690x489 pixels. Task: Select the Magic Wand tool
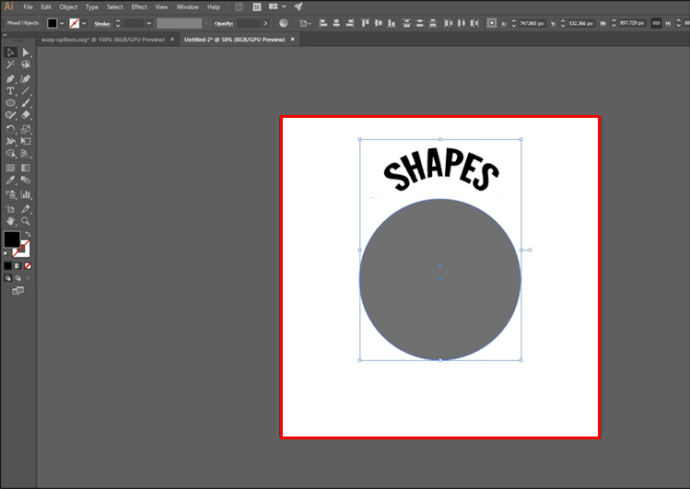(x=10, y=65)
